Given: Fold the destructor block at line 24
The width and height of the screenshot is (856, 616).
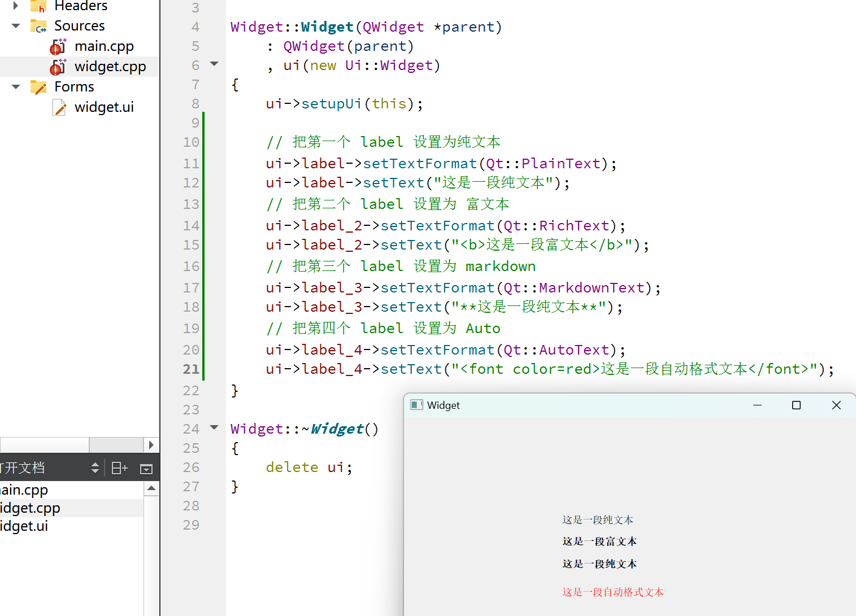Looking at the screenshot, I should (x=214, y=427).
